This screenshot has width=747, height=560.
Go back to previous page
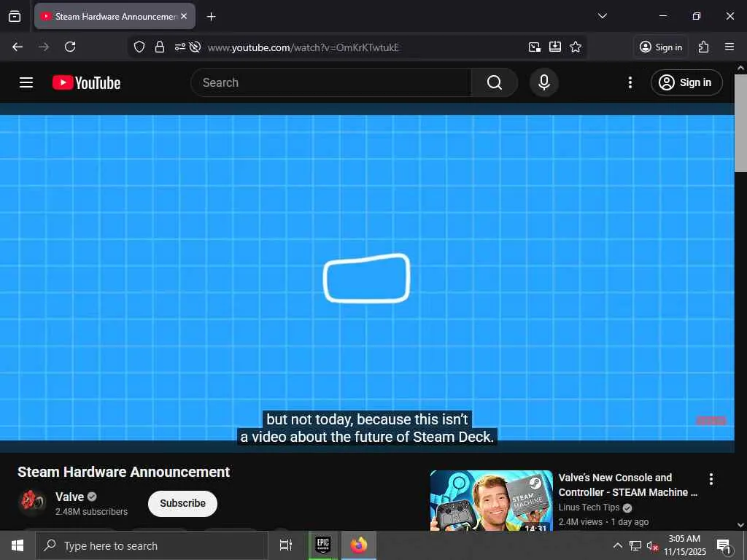point(18,47)
